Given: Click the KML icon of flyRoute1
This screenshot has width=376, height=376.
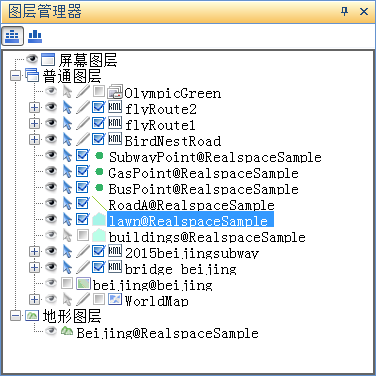Looking at the screenshot, I should click(x=115, y=123).
